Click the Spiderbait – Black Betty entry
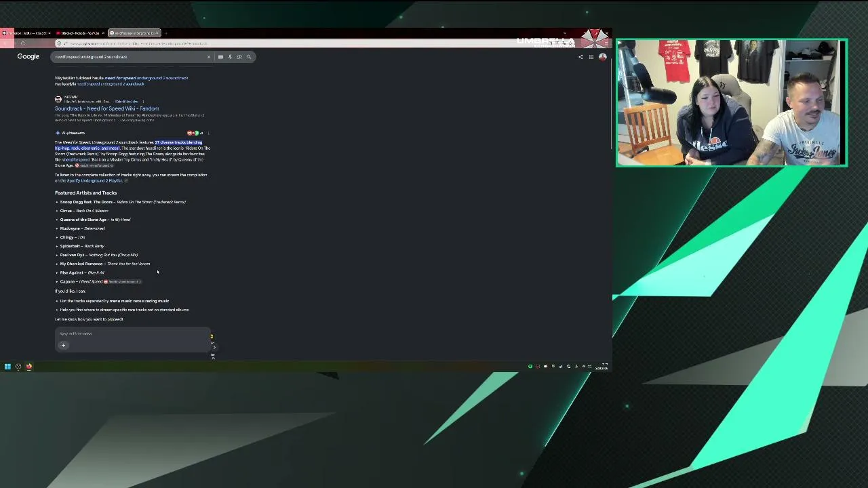Viewport: 868px width, 488px height. (x=82, y=246)
